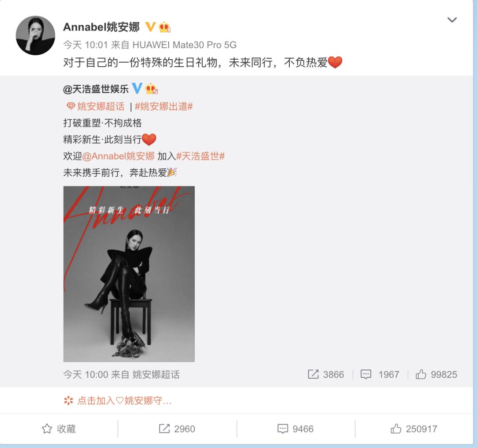Screen dimensions: 477x448
Task: Click Annabel's crown membership badge icon
Action: pyautogui.click(x=164, y=27)
